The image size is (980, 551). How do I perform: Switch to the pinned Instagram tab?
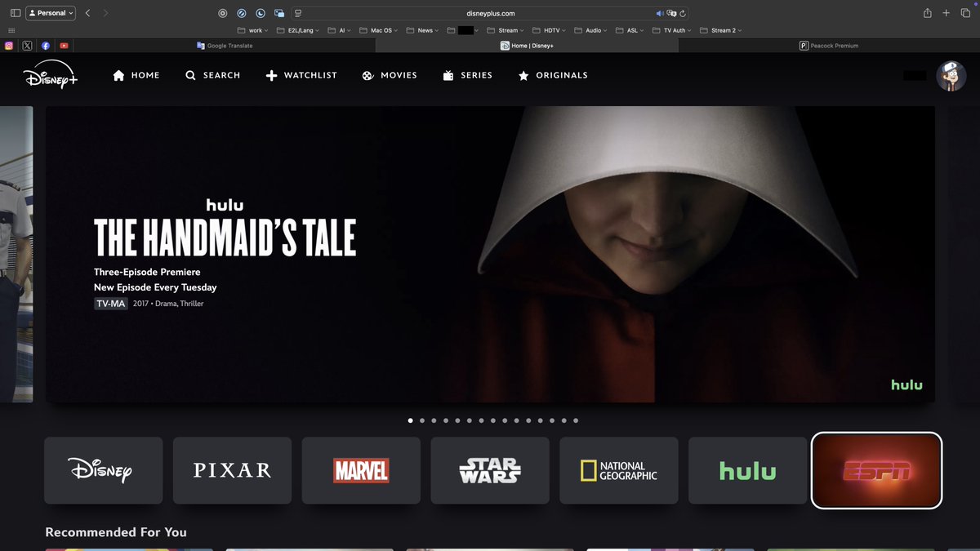coord(10,46)
